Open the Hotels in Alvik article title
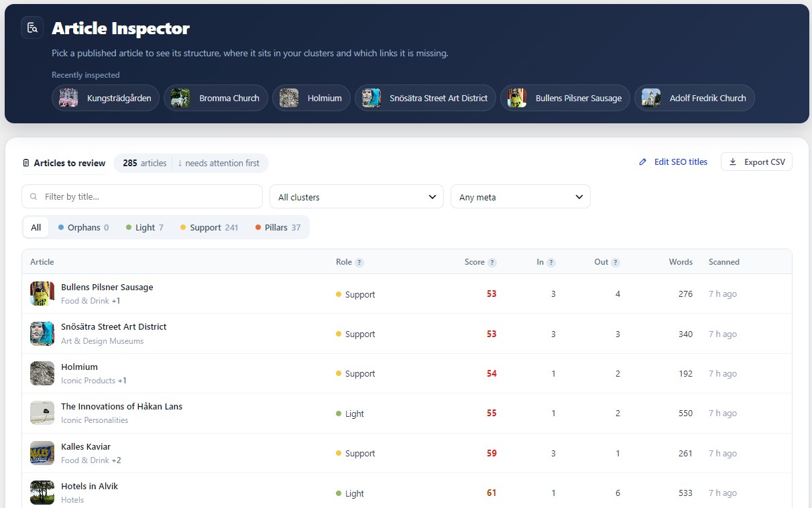 click(89, 486)
